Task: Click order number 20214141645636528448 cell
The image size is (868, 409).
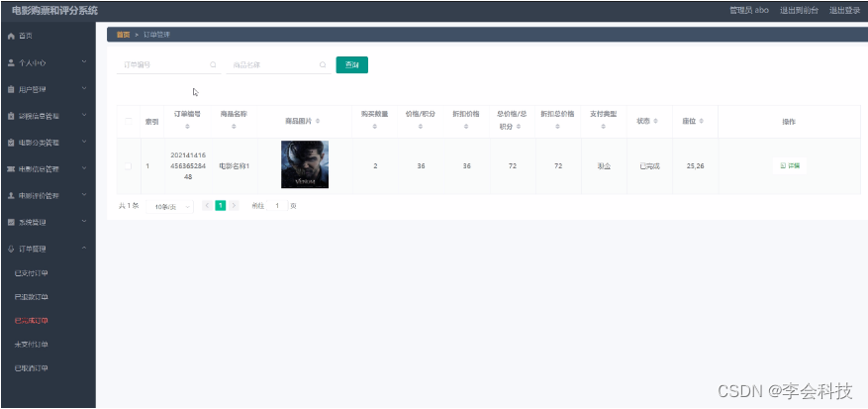Action: [x=188, y=166]
